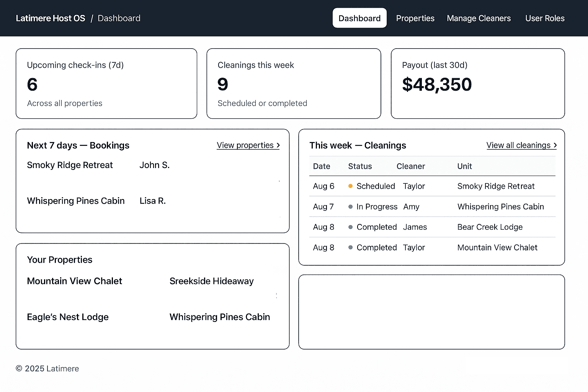Screen dimensions: 588x392
Task: Click status dot in Mountain View Chalet row
Action: [350, 247]
